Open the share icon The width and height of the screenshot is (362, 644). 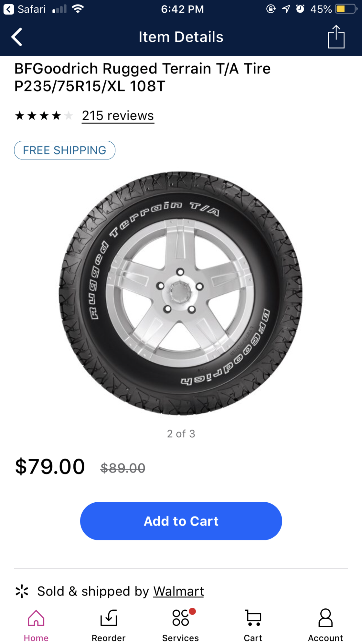click(x=336, y=37)
